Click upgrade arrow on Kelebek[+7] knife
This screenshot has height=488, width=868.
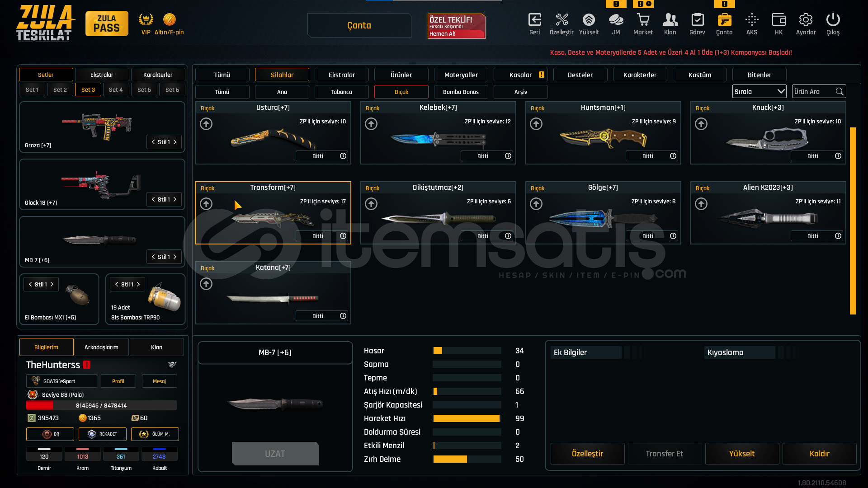tap(371, 124)
